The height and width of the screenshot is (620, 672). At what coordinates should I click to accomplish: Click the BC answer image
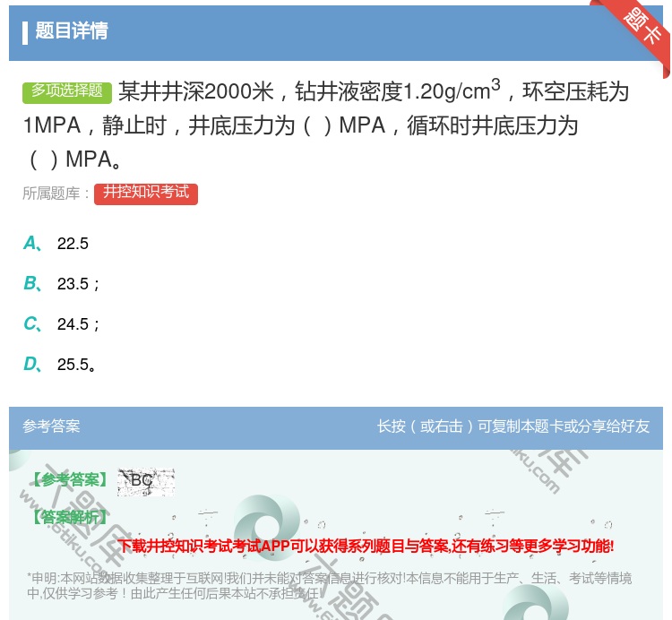pyautogui.click(x=146, y=482)
